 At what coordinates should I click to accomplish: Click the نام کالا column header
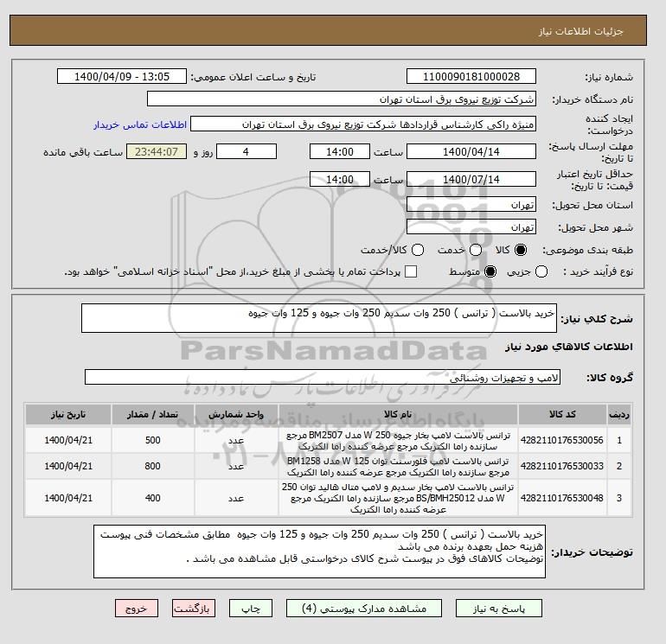(x=398, y=414)
